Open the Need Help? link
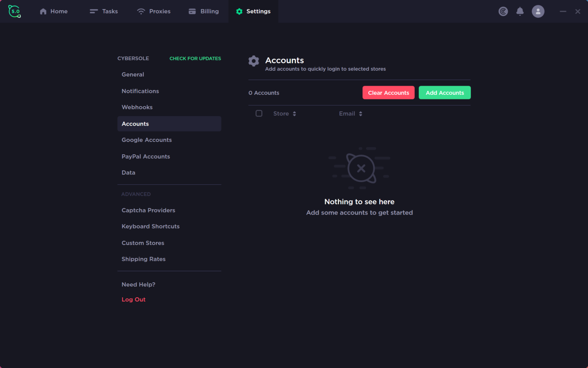This screenshot has height=368, width=588. click(138, 284)
